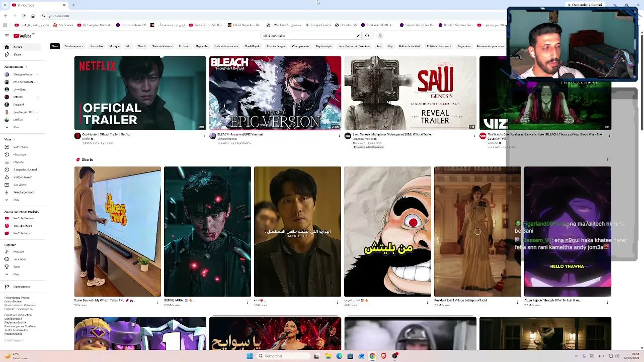Click the YouTube search input field
This screenshot has height=362, width=644.
pyautogui.click(x=308, y=36)
